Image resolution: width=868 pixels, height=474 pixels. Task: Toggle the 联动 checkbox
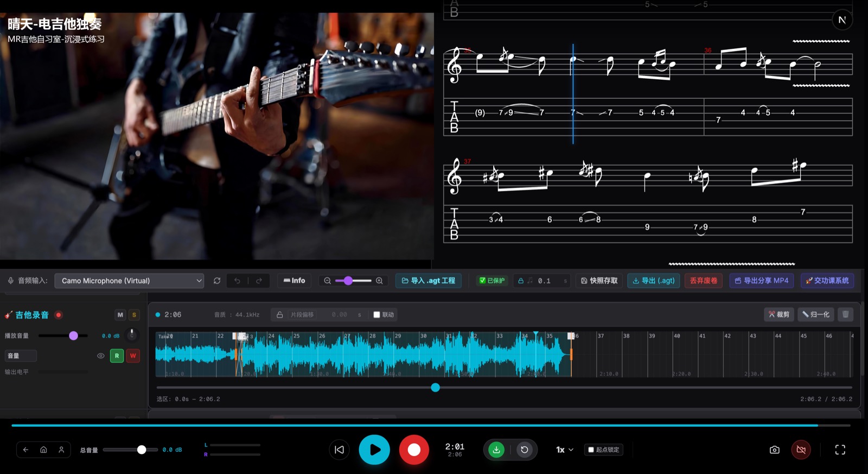[x=376, y=315]
